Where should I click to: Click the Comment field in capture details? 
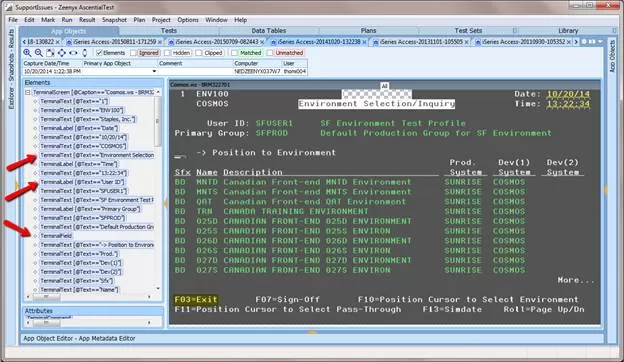[195, 72]
